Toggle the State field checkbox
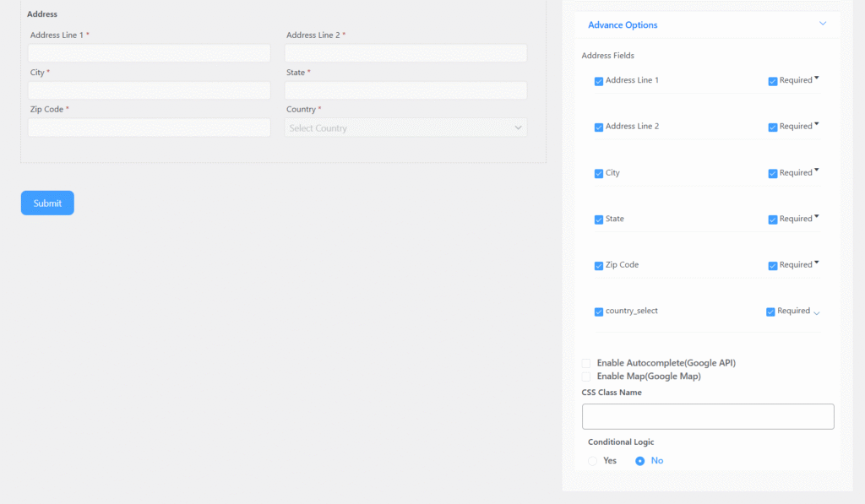 tap(599, 219)
